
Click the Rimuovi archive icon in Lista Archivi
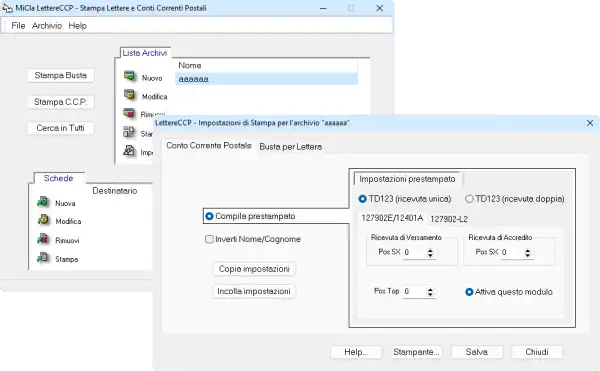click(129, 113)
